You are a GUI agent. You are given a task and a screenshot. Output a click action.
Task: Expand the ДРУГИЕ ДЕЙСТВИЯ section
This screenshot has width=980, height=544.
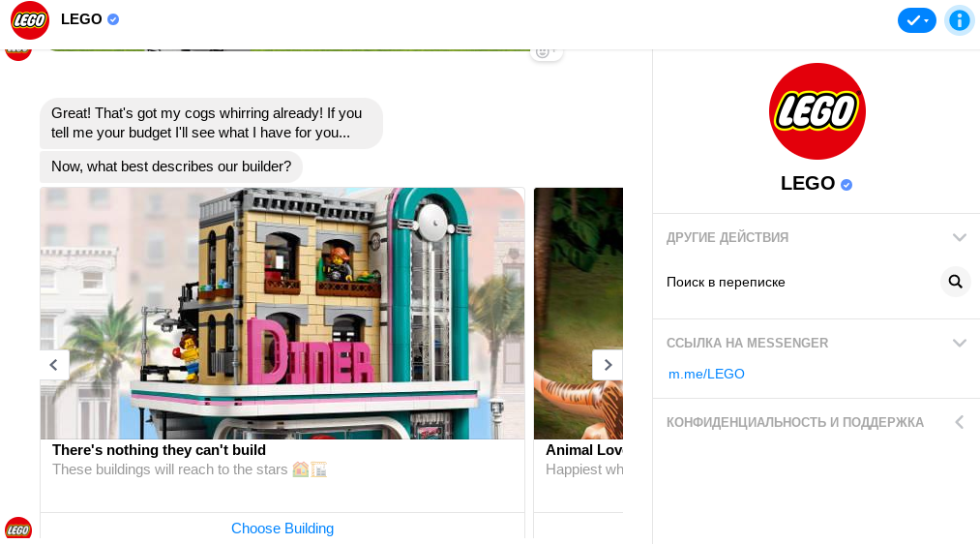[x=817, y=237]
